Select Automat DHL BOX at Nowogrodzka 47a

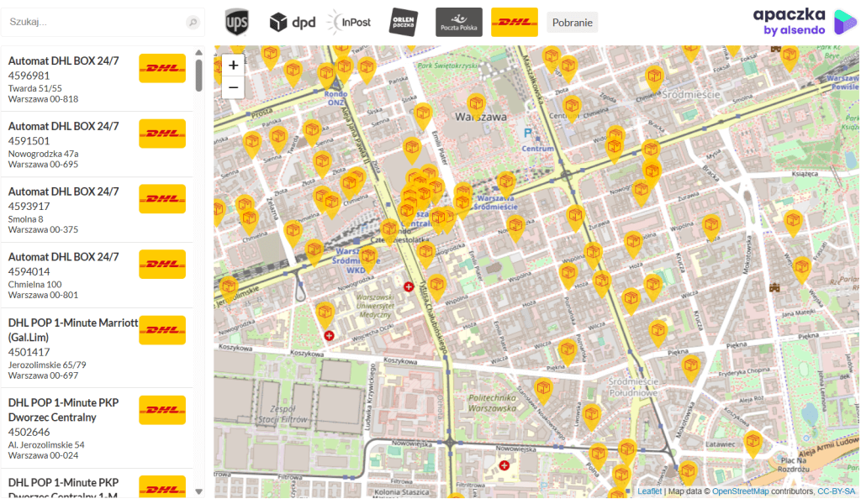(97, 144)
